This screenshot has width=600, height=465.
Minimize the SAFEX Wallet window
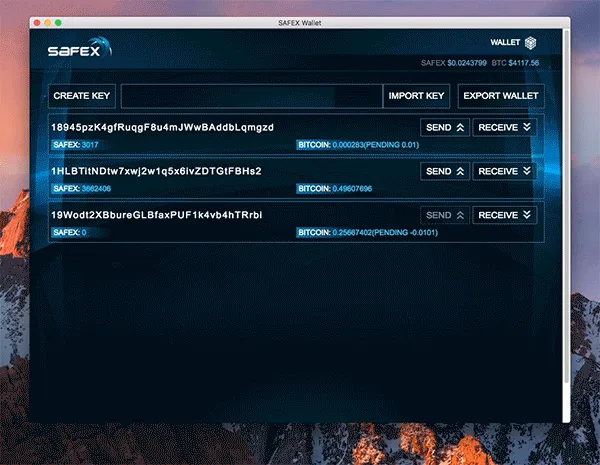point(48,23)
